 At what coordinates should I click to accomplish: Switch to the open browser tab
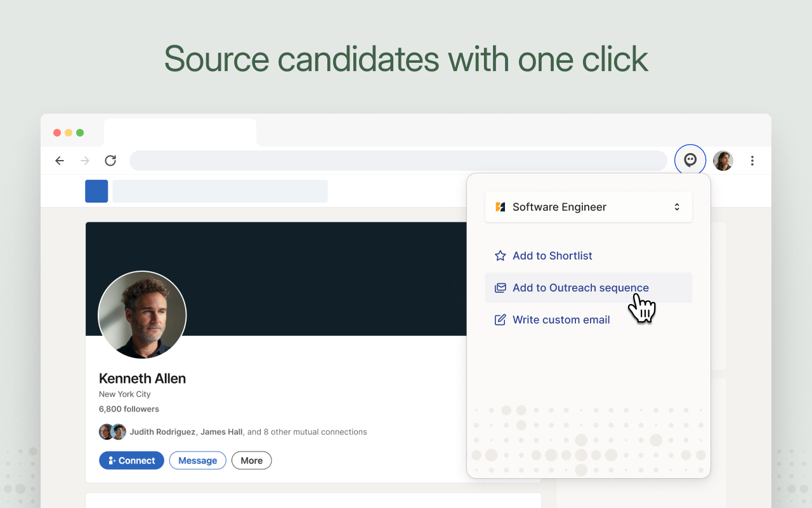tap(180, 131)
